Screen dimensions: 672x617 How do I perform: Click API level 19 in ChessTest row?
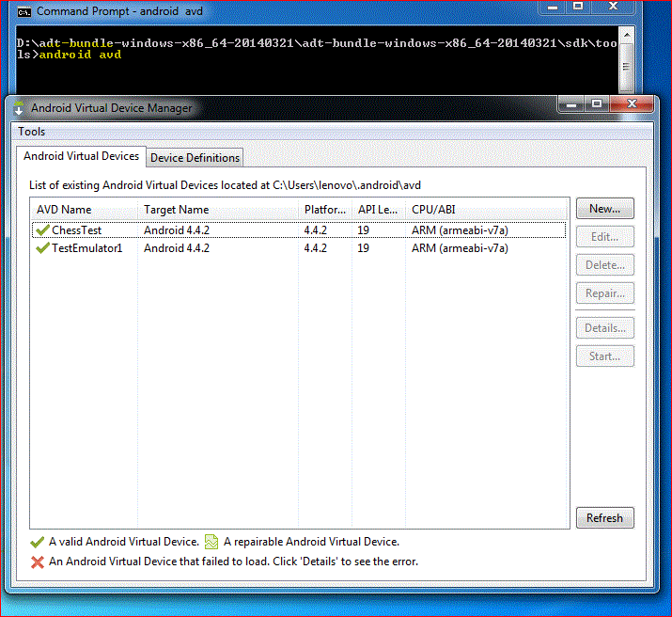coord(364,230)
